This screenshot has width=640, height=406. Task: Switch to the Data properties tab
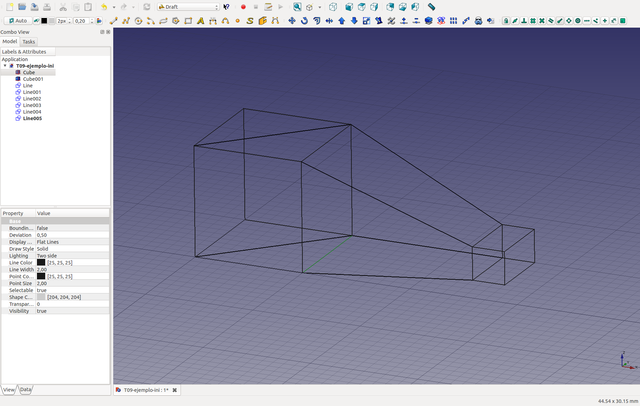[26, 389]
